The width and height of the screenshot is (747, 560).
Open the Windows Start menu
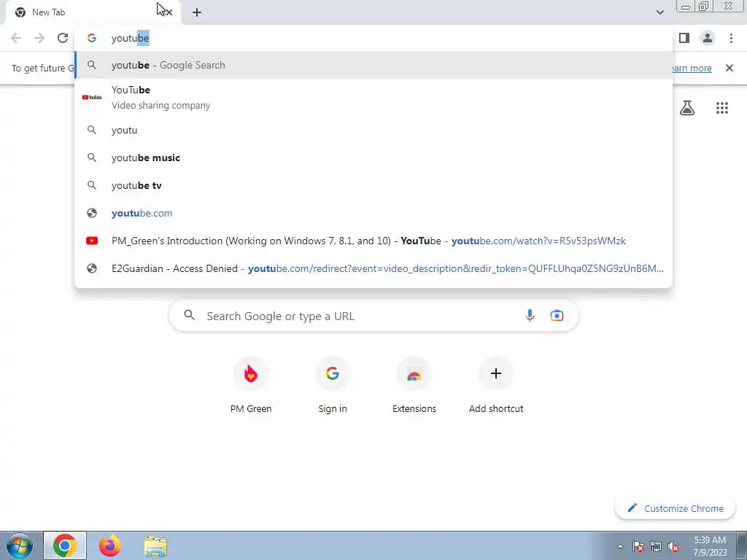click(x=20, y=545)
